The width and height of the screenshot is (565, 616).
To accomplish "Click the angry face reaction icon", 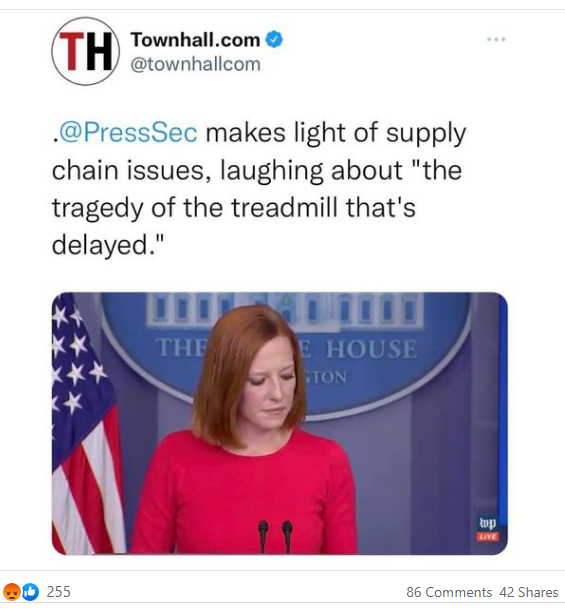I will tap(12, 592).
